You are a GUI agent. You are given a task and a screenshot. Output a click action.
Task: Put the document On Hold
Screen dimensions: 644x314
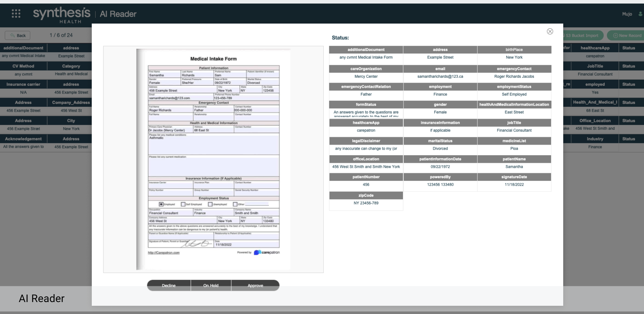point(211,285)
